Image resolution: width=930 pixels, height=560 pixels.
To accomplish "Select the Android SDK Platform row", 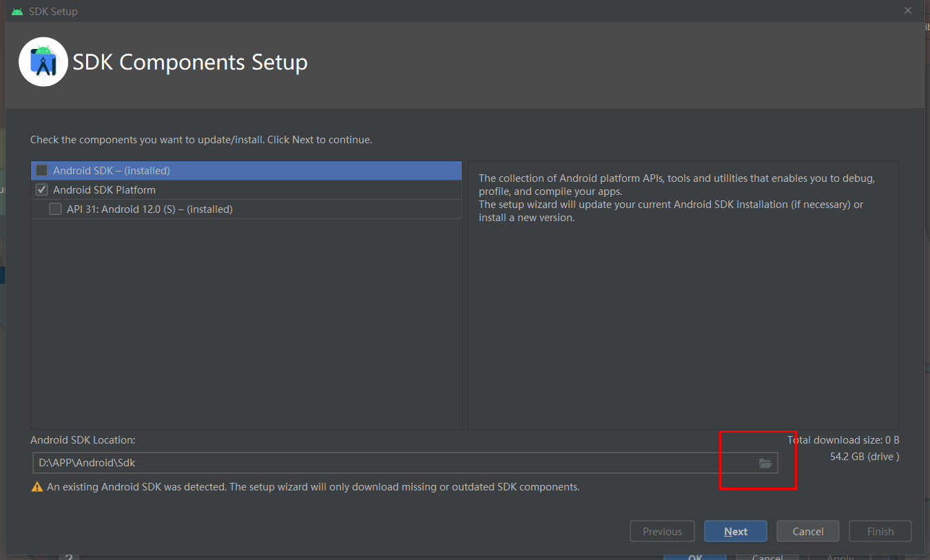I will [x=246, y=189].
